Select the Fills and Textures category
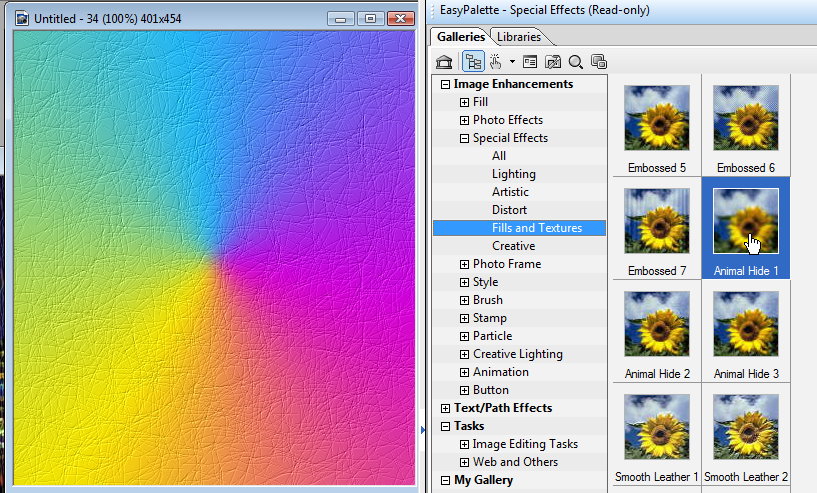 pyautogui.click(x=519, y=228)
